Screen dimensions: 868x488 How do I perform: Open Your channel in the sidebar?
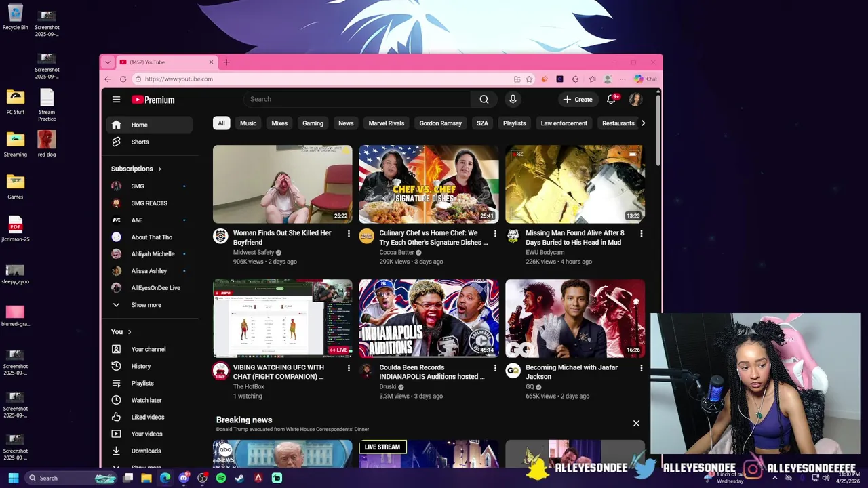pyautogui.click(x=149, y=349)
